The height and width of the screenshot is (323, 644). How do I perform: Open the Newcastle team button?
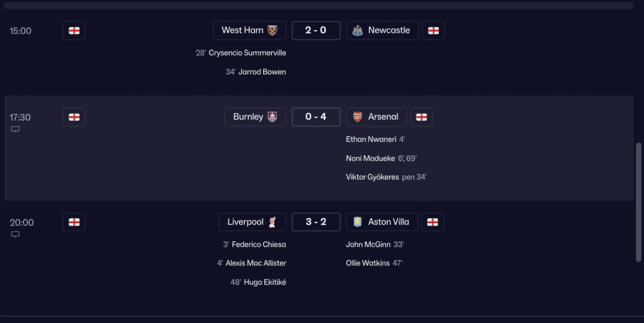tap(382, 30)
